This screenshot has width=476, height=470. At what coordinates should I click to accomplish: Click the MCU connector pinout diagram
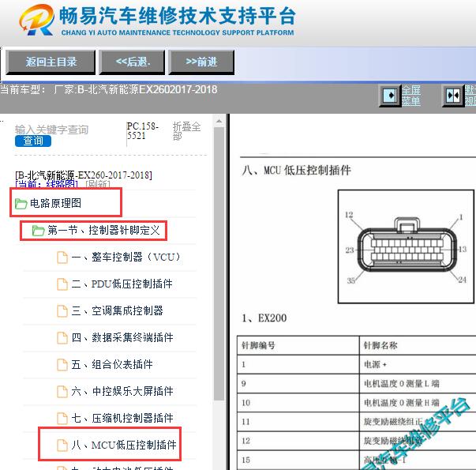tap(406, 246)
